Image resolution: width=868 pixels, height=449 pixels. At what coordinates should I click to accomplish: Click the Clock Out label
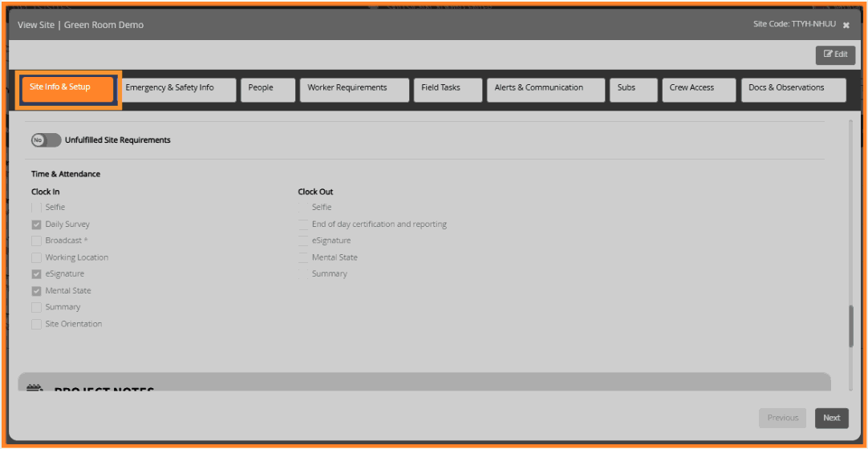(x=315, y=192)
